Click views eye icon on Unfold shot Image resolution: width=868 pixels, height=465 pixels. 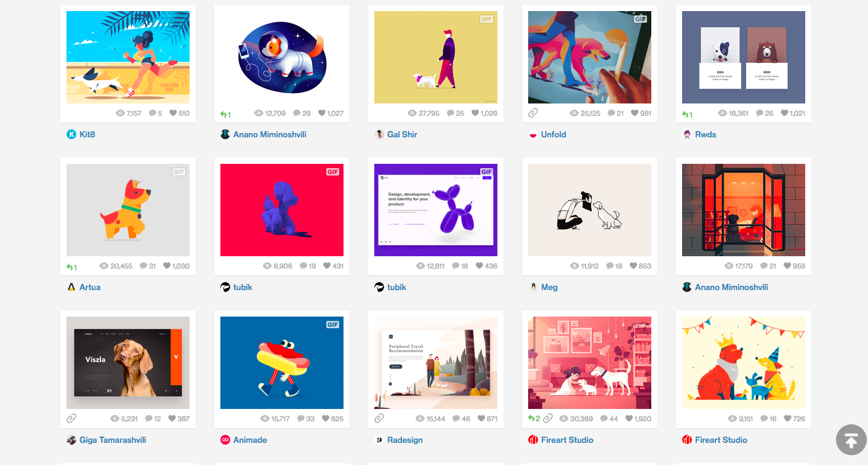tap(574, 113)
